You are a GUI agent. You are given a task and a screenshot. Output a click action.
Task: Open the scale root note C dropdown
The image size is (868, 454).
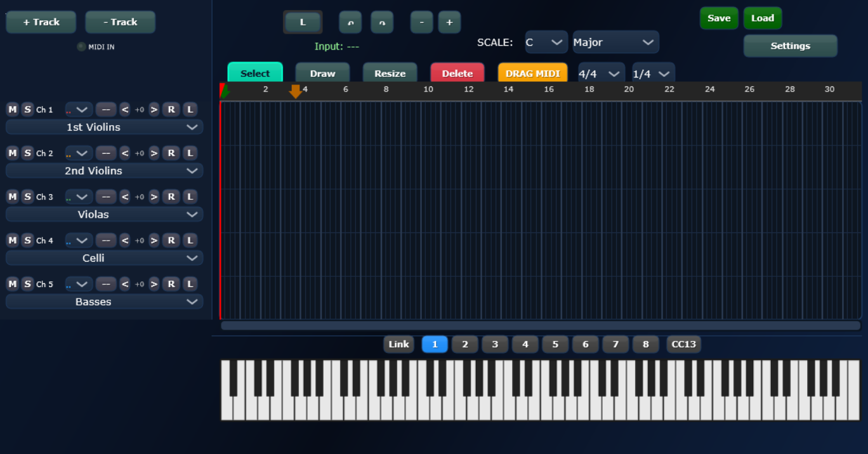[546, 43]
